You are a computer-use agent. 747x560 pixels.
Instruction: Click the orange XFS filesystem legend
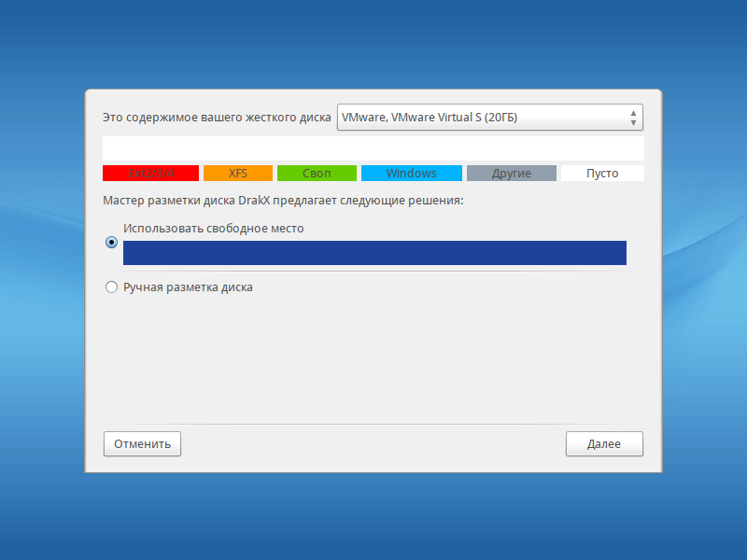pyautogui.click(x=236, y=173)
